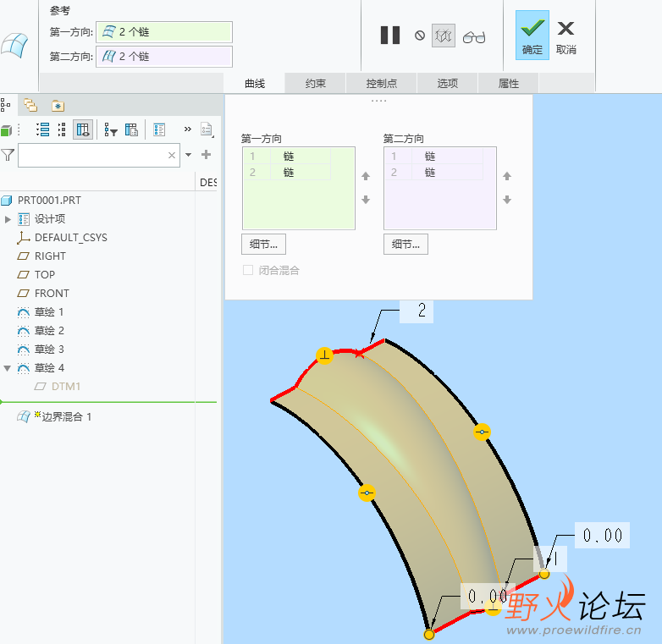Open the 属性 tab
This screenshot has width=662, height=644.
pos(508,83)
